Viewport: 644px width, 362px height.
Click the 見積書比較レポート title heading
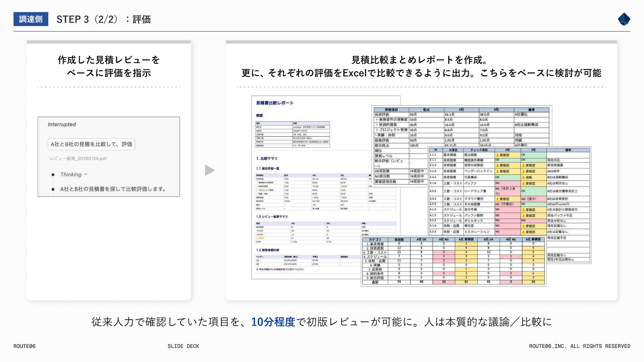[x=275, y=103]
